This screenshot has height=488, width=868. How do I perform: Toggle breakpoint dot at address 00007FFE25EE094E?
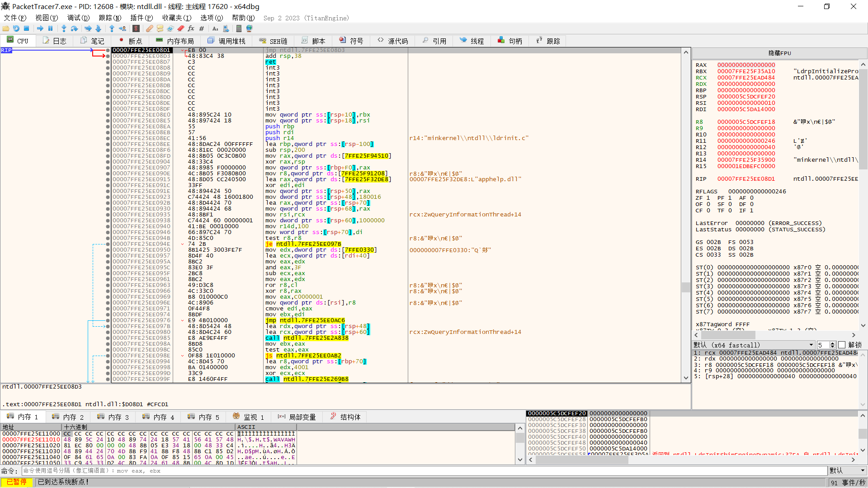[x=108, y=244]
